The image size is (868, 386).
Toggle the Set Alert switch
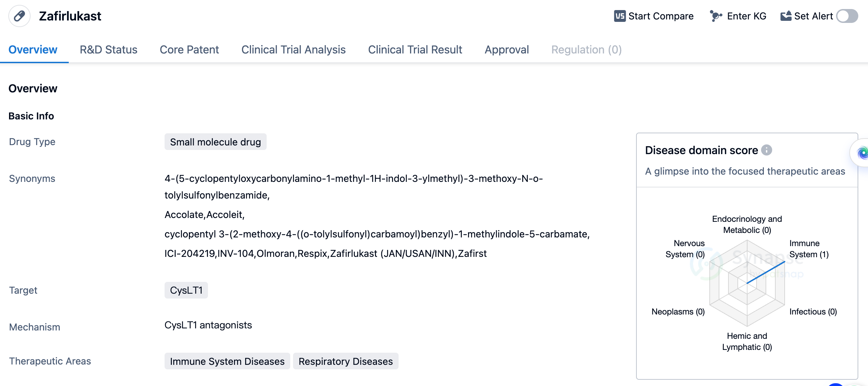click(x=847, y=16)
